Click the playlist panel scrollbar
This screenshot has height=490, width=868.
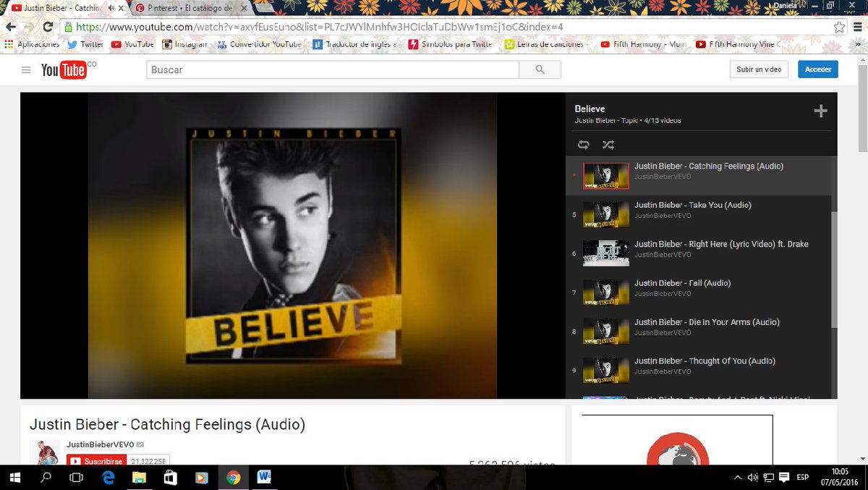tap(834, 268)
